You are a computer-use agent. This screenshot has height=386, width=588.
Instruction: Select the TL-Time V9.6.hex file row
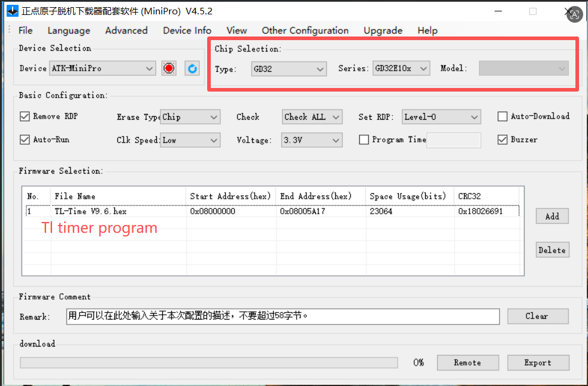pyautogui.click(x=272, y=211)
